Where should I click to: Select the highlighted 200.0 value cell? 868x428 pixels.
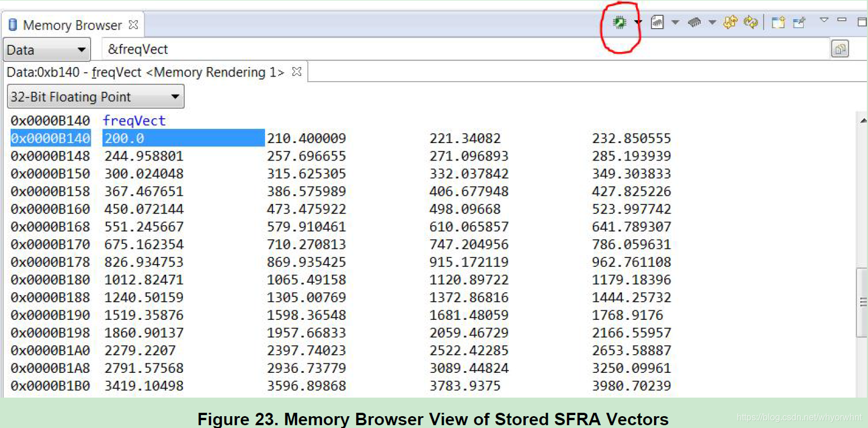coord(184,138)
